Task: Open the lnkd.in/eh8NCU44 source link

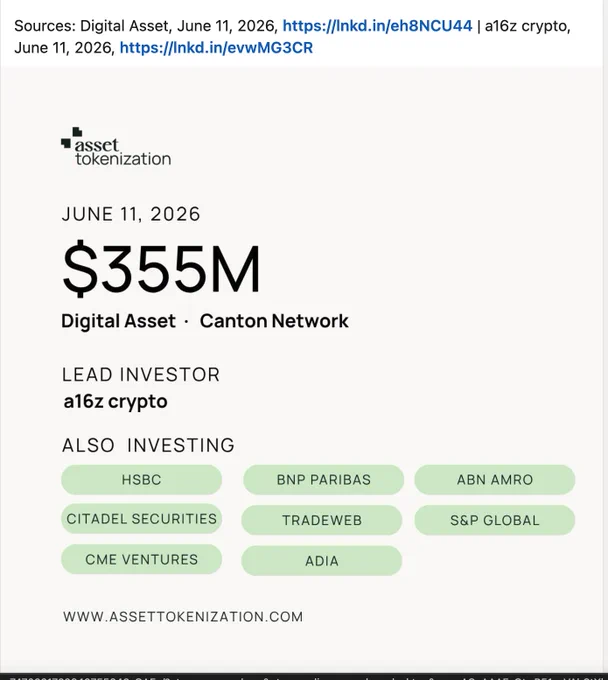Action: tap(377, 26)
